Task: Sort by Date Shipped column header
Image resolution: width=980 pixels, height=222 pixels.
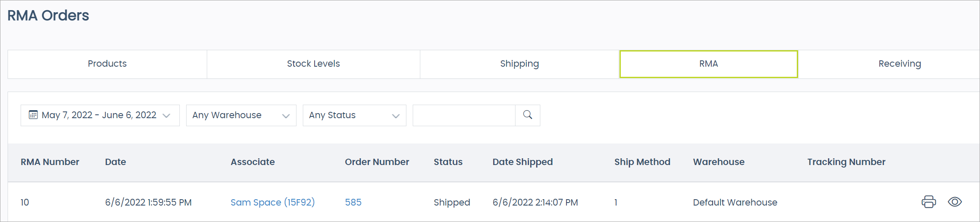Action: click(522, 162)
